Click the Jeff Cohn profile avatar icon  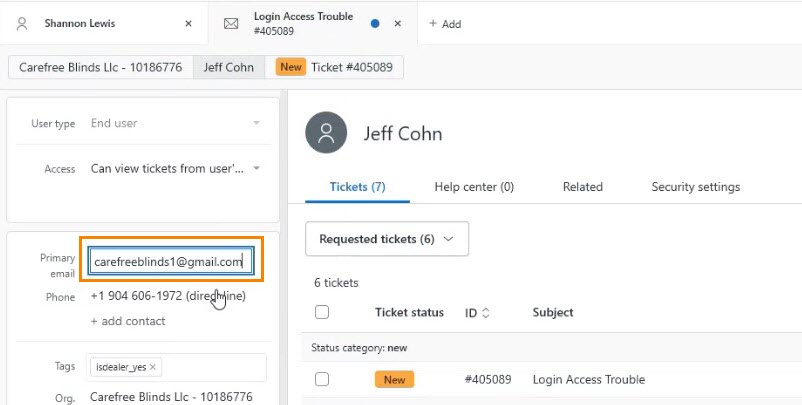(x=326, y=132)
